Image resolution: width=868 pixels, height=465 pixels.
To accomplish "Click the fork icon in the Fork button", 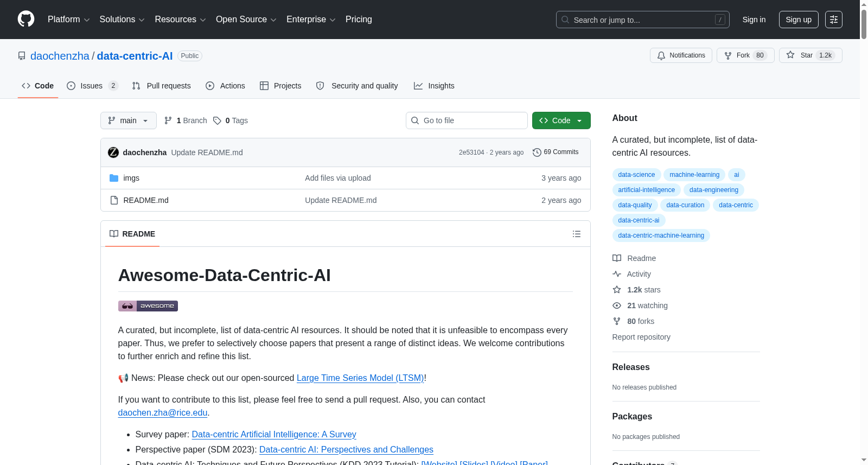I will [x=728, y=55].
